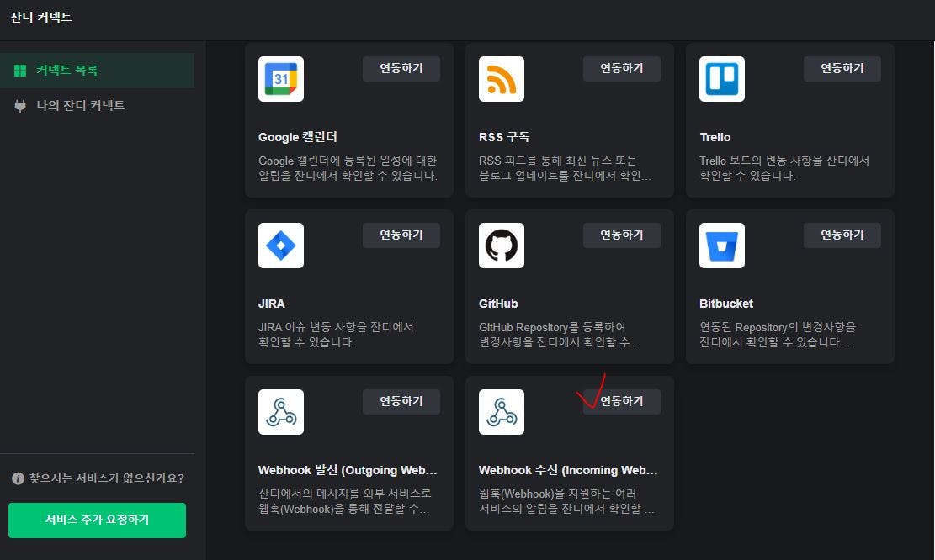
Task: Select the RSS 구독 title text
Action: (504, 137)
